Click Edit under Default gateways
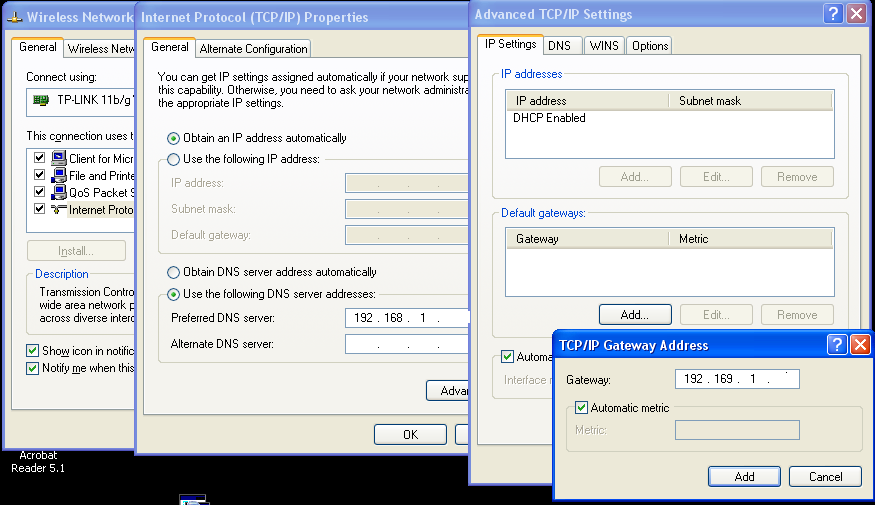 [x=716, y=315]
